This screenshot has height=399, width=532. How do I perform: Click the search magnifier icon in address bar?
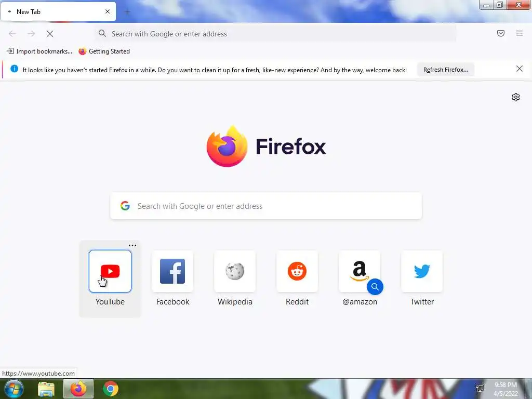[102, 33]
